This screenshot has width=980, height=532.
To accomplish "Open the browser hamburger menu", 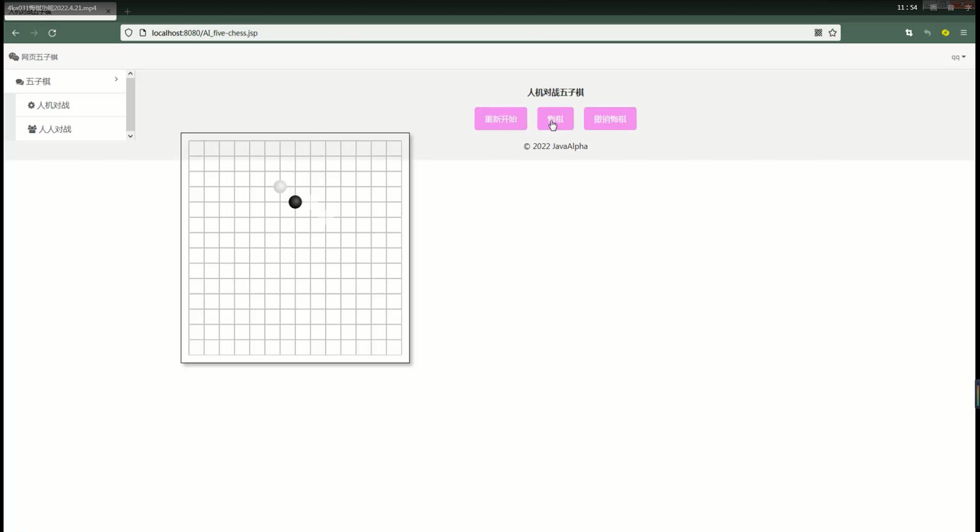I will pyautogui.click(x=964, y=33).
